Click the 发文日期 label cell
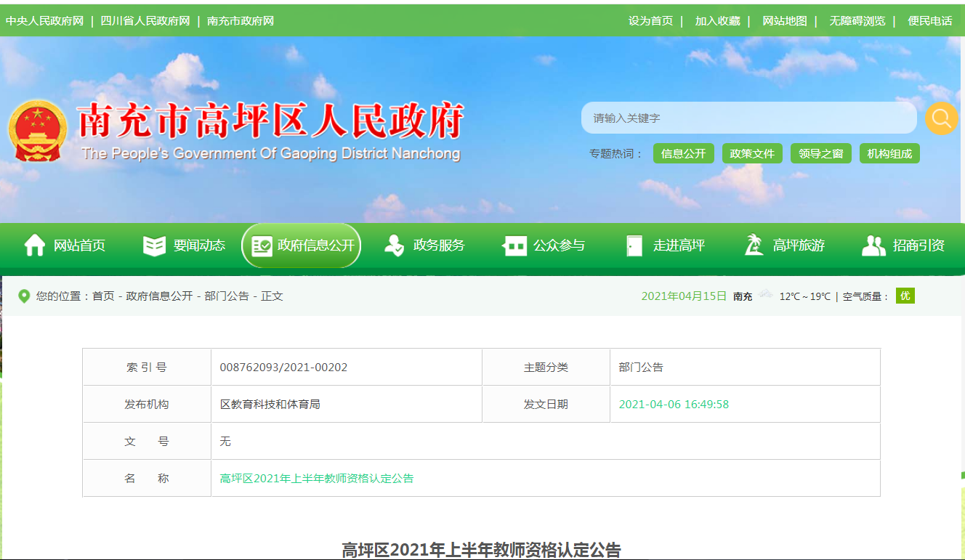 (546, 405)
